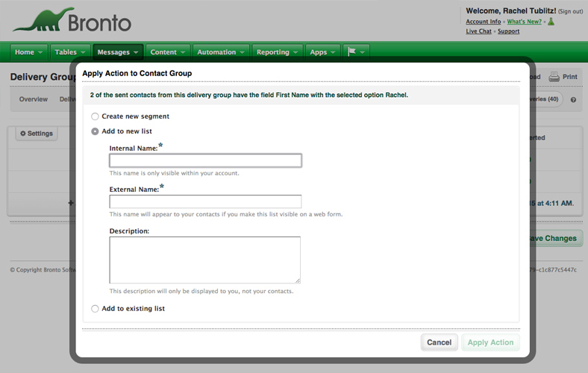Select the Add to new list option
The width and height of the screenshot is (588, 373).
click(95, 131)
